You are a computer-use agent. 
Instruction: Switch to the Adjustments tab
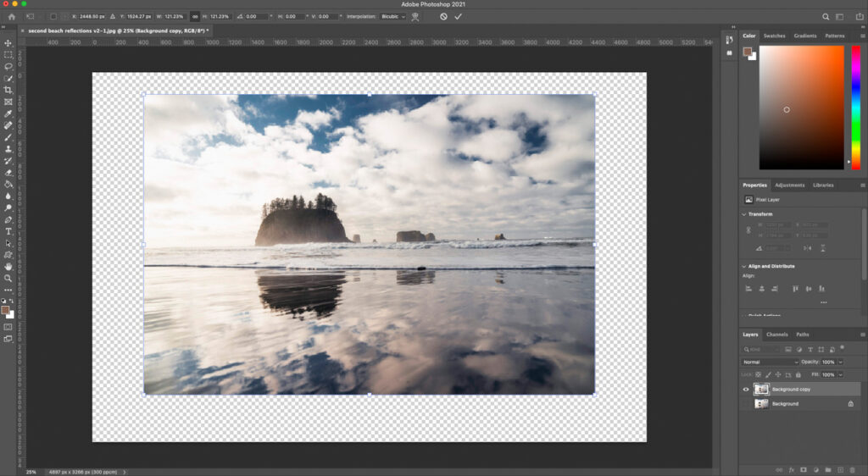click(x=789, y=185)
